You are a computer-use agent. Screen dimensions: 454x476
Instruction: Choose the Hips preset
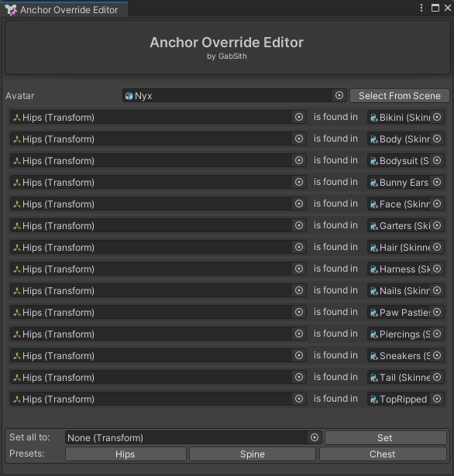click(x=126, y=454)
